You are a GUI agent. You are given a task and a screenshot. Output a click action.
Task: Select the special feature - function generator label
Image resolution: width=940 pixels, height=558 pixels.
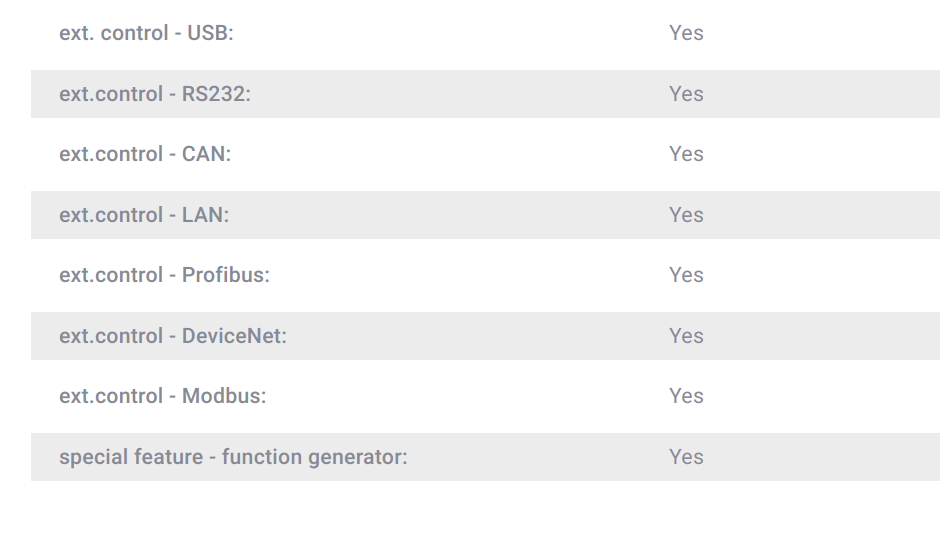click(x=233, y=457)
